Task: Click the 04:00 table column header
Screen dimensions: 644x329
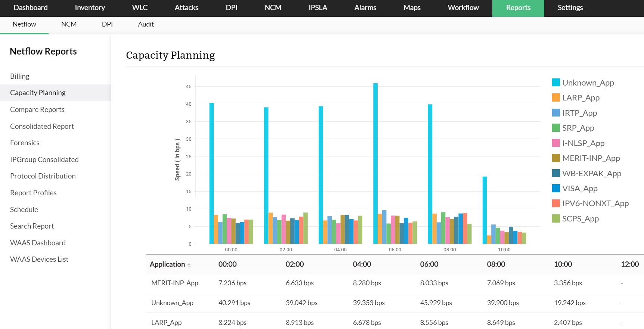Action: (362, 264)
